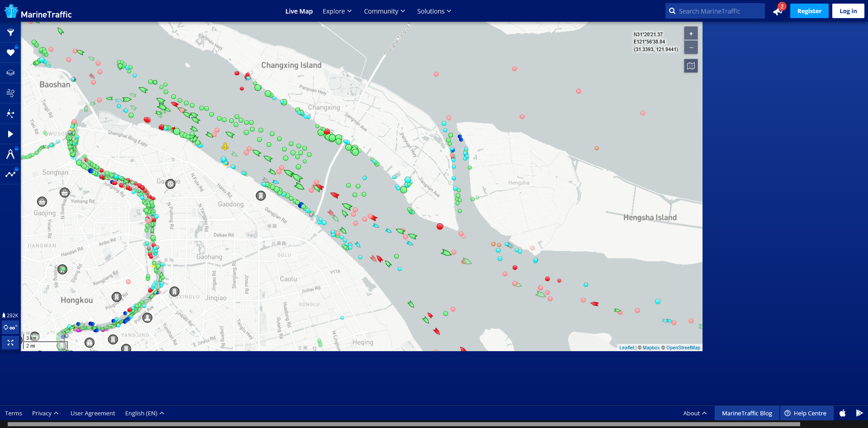Click the MarineTraffic logo

[x=38, y=12]
